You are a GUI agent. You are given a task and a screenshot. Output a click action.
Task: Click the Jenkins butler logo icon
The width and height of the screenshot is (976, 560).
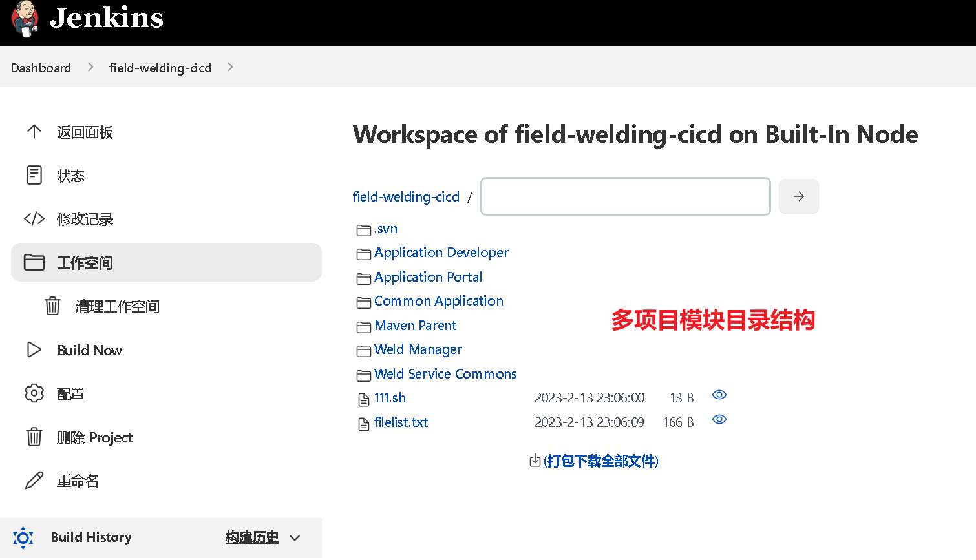coord(25,19)
